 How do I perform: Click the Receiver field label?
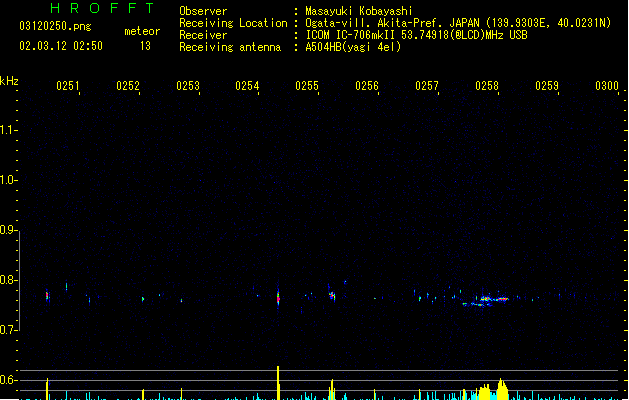click(x=203, y=35)
